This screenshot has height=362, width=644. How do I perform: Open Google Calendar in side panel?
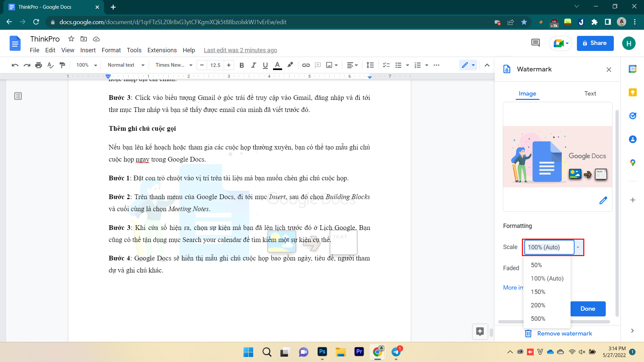pyautogui.click(x=633, y=69)
